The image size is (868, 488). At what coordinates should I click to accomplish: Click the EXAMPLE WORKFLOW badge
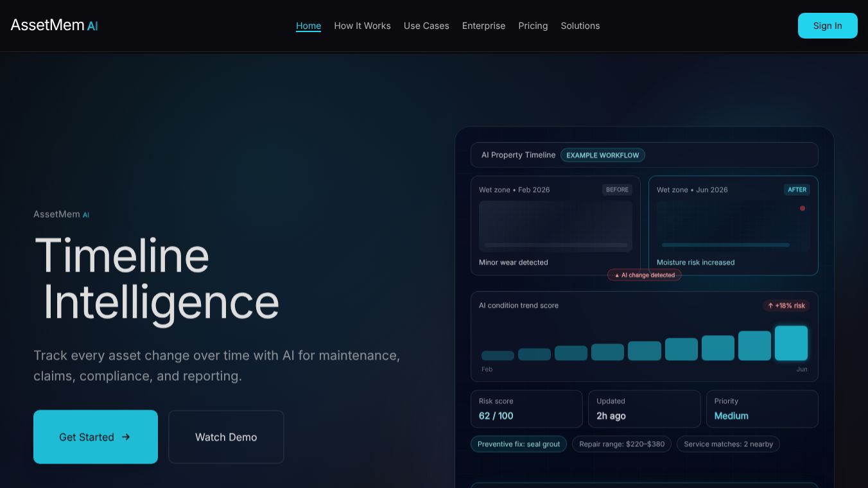point(603,155)
